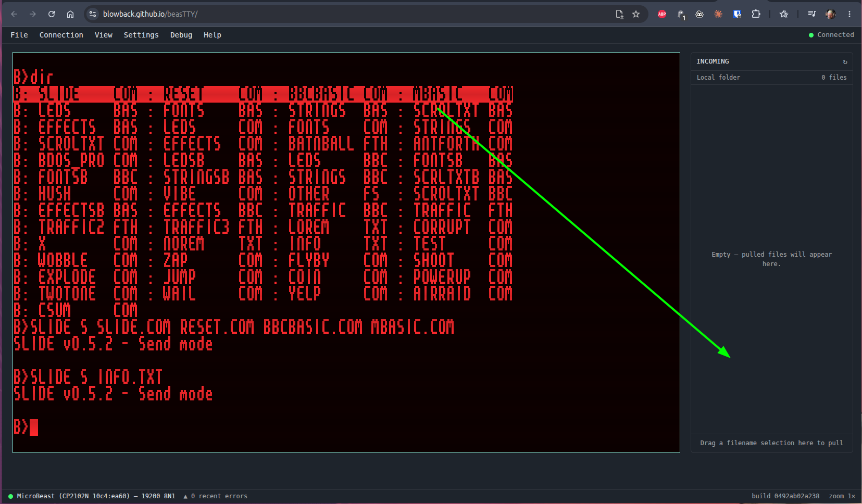Click FLYBY in the directory listing
This screenshot has width=862, height=504.
pyautogui.click(x=309, y=260)
